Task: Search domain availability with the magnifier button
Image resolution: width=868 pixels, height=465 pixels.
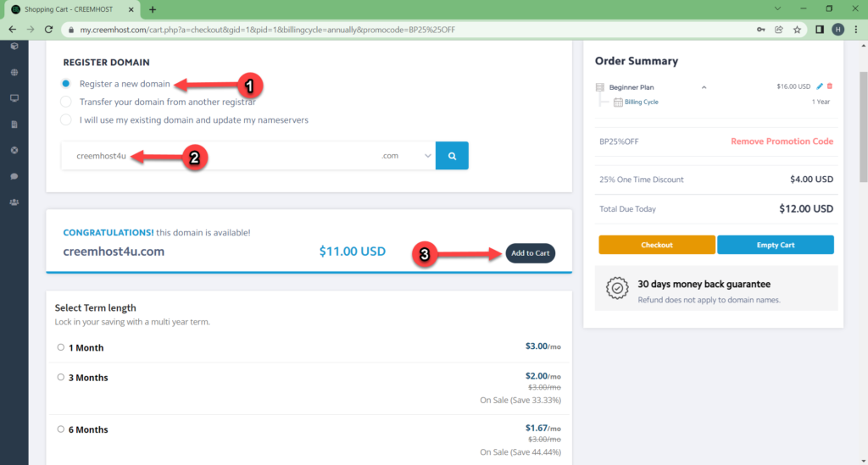Action: [x=452, y=156]
